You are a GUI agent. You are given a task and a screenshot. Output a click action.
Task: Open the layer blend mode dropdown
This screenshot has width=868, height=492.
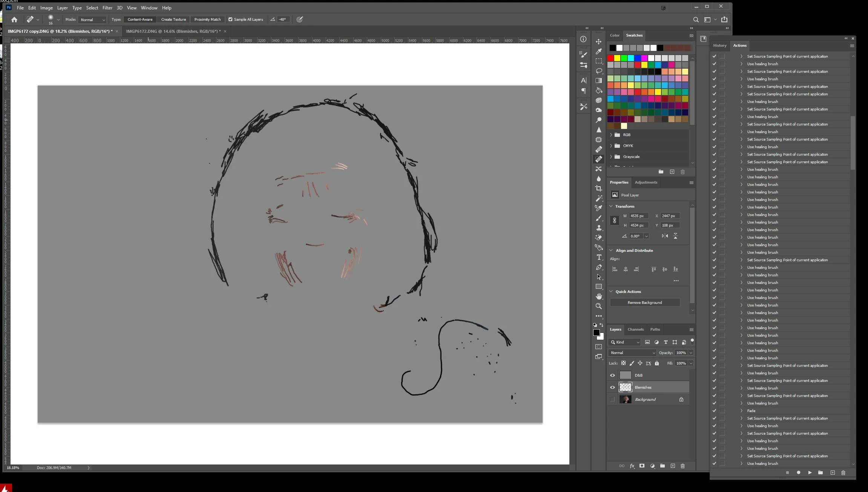(x=632, y=353)
